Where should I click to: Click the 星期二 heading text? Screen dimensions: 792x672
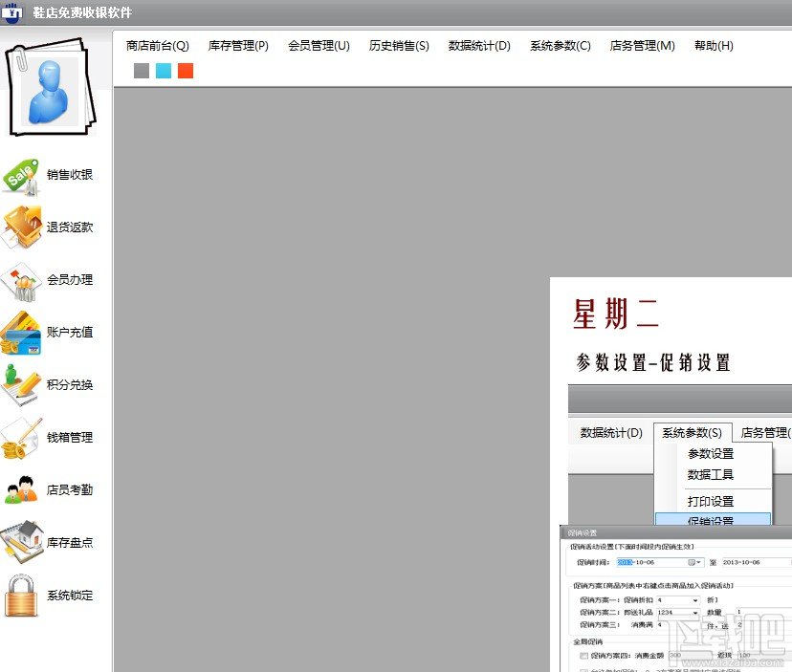[615, 314]
